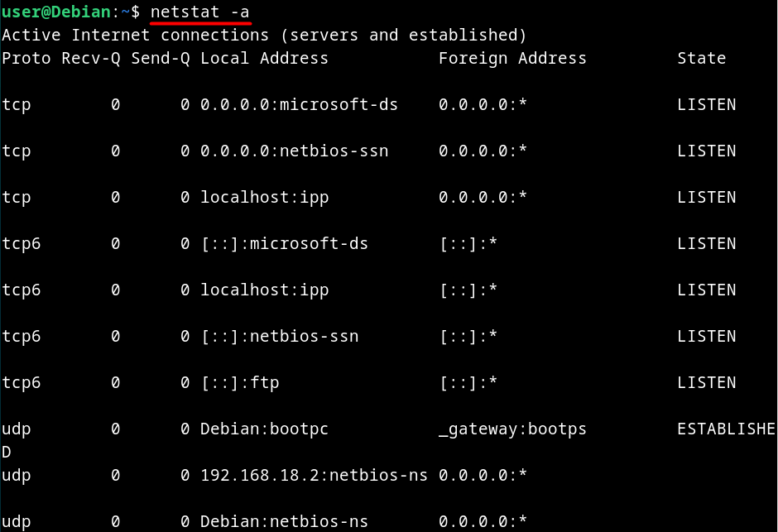
Task: Click the underlined netstat -a command
Action: pyautogui.click(x=200, y=12)
